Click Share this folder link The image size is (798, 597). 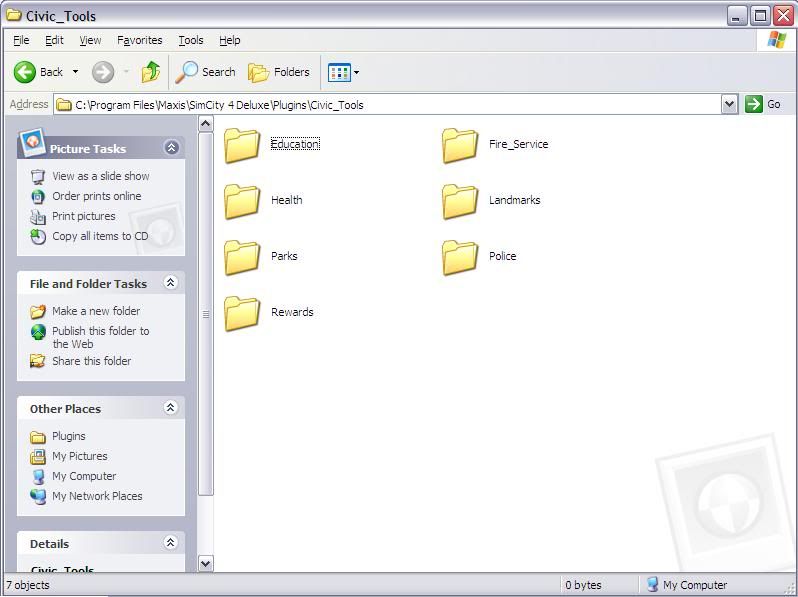click(92, 361)
